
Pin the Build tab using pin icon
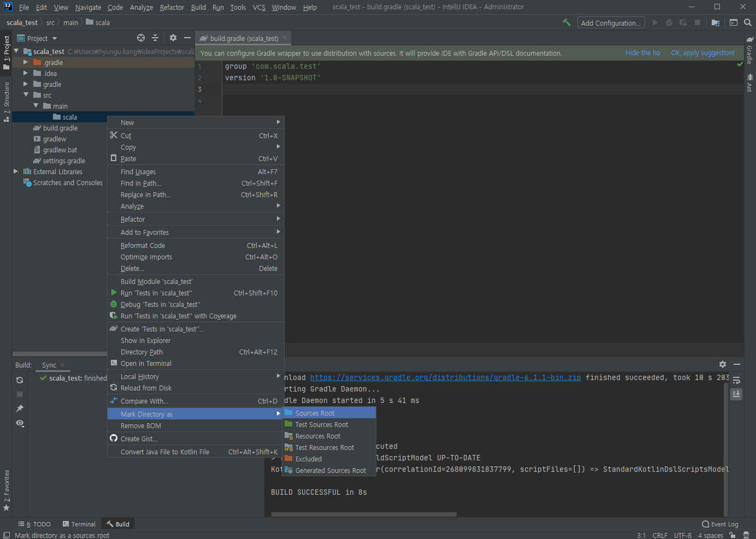20,408
